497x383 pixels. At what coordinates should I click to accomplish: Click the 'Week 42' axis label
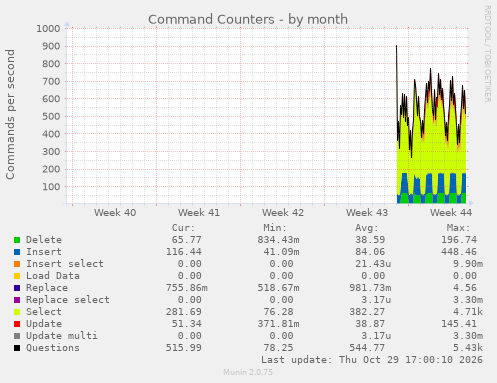tap(283, 213)
